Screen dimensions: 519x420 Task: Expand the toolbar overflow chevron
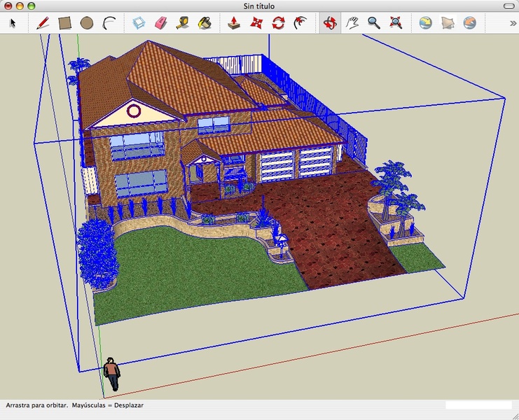[x=513, y=23]
